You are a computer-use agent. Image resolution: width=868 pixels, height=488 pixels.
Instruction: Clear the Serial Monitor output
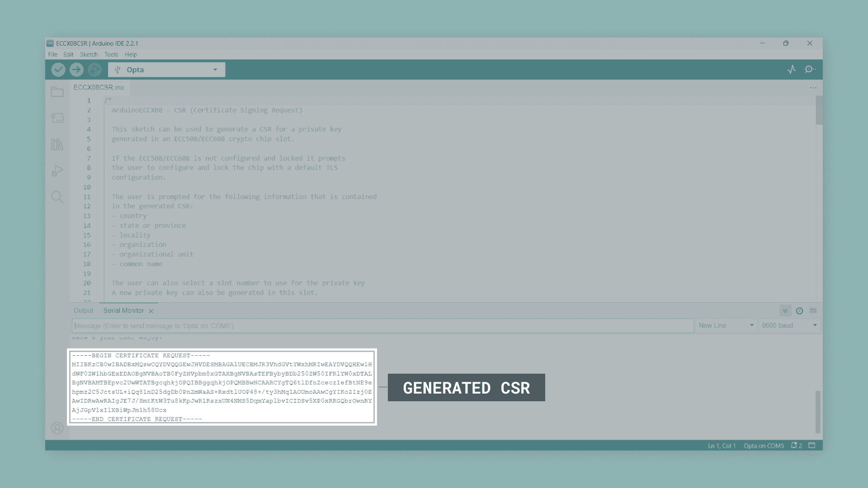coord(813,310)
